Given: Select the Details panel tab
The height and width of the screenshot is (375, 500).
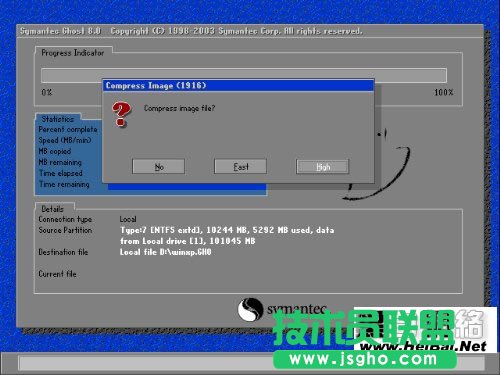Looking at the screenshot, I should 52,209.
